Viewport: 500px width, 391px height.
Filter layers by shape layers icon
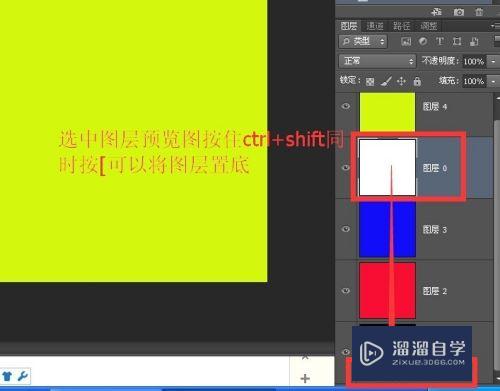(x=457, y=41)
